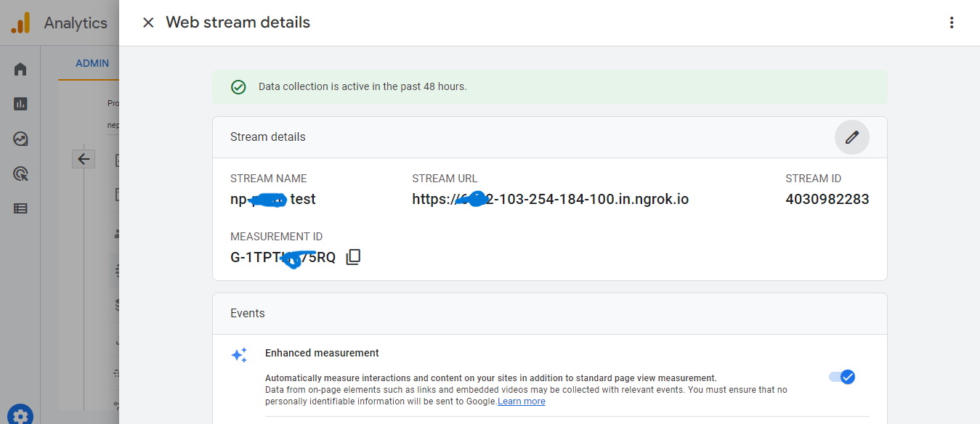Open the Advertising section icon
This screenshot has height=424, width=980.
pyautogui.click(x=20, y=174)
